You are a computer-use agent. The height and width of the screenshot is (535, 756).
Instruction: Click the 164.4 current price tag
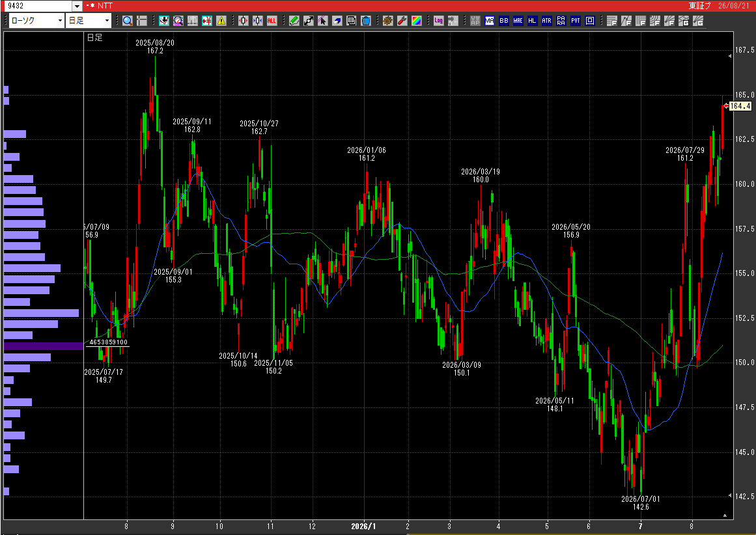pyautogui.click(x=740, y=106)
